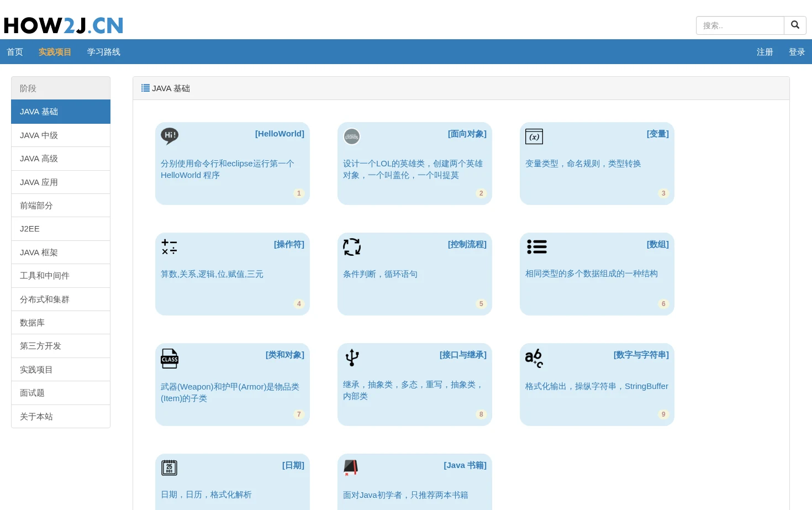Click the arithmetic operators icon
Screen dimensions: 812x510
[x=170, y=246]
